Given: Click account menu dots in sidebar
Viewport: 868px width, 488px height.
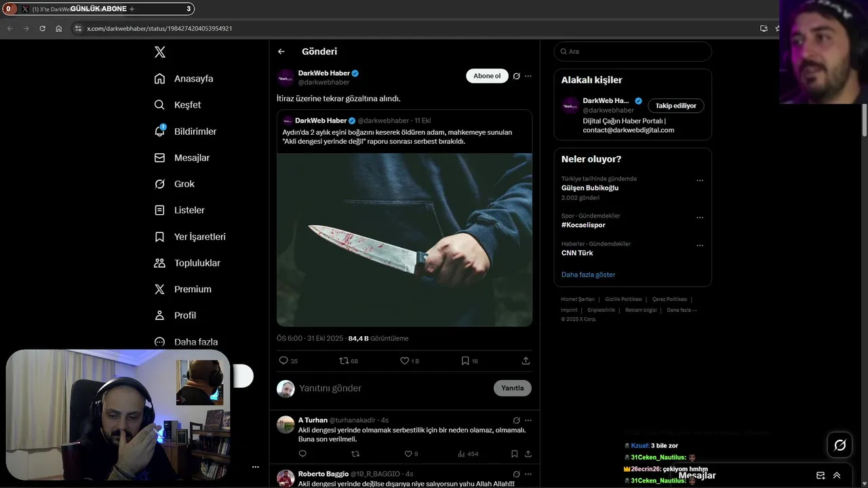Looking at the screenshot, I should click(x=256, y=467).
